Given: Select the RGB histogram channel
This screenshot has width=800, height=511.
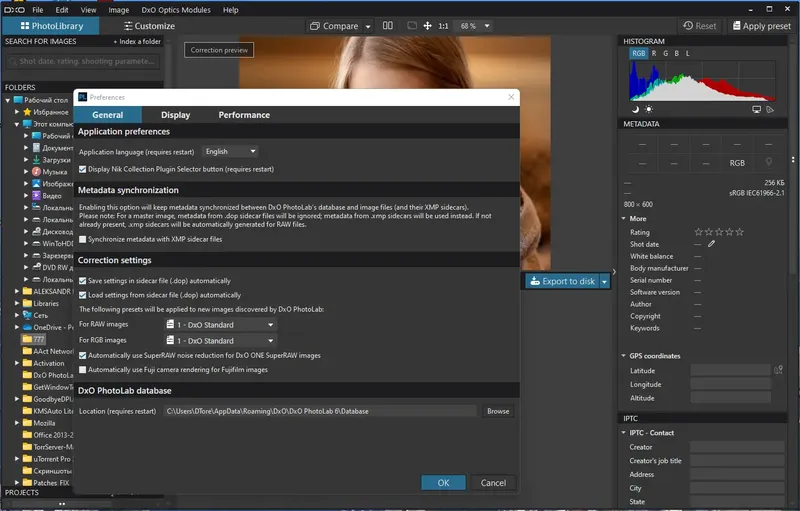Looking at the screenshot, I should coord(639,53).
